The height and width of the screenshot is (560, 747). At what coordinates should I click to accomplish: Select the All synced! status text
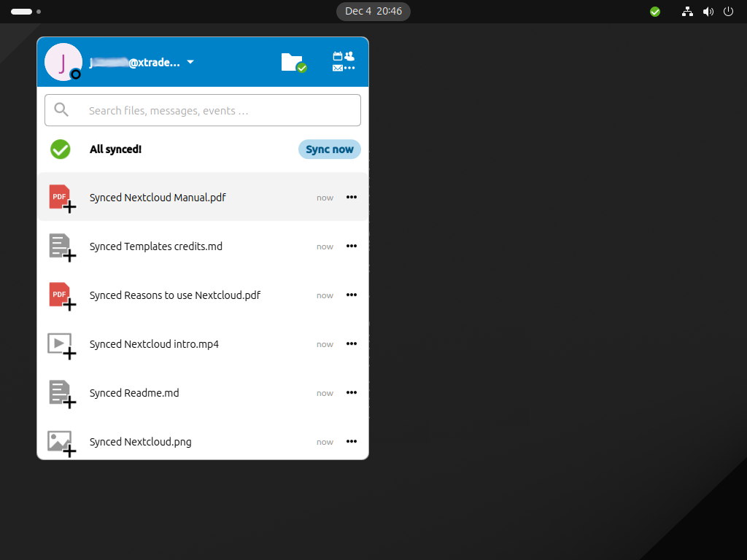[x=115, y=149]
